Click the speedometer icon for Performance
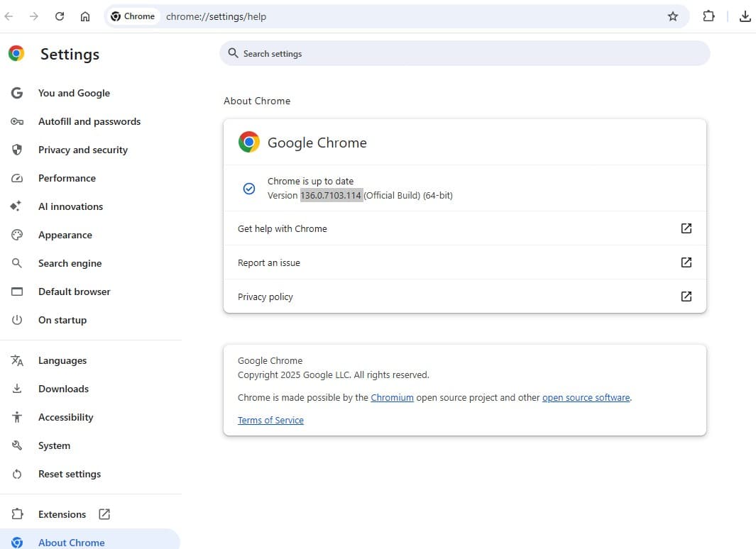Image resolution: width=756 pixels, height=549 pixels. pyautogui.click(x=17, y=178)
